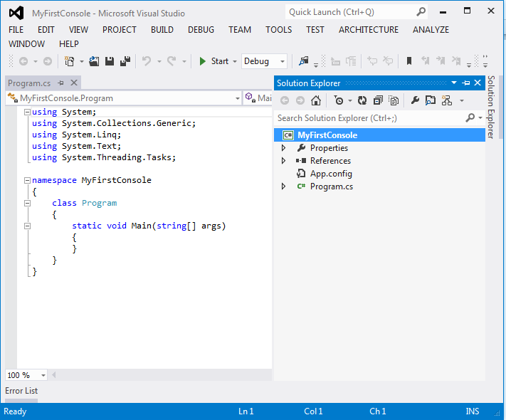
Task: Open the WINDOW menu
Action: (x=26, y=44)
